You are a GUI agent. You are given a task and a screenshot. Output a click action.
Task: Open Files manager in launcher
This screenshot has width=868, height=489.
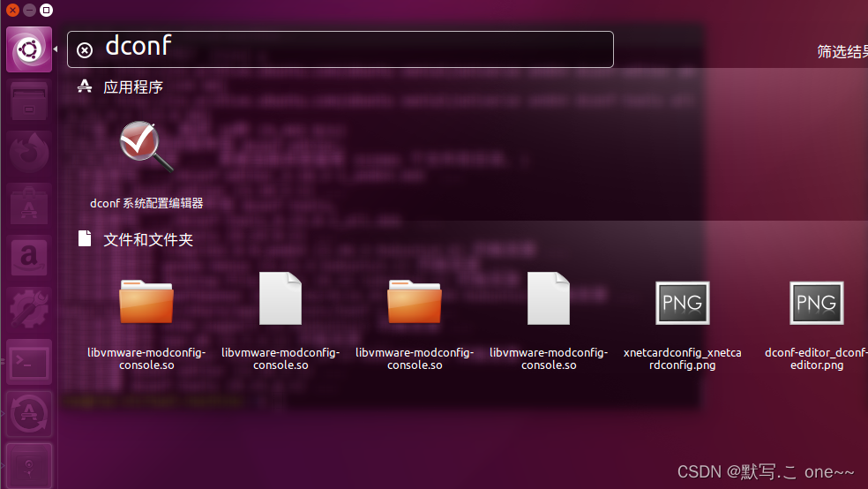tap(29, 102)
